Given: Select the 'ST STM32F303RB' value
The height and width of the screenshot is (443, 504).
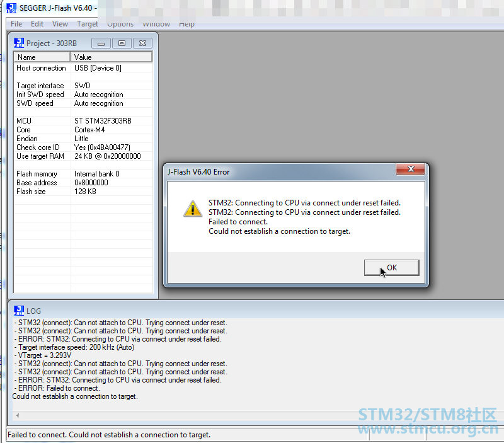Looking at the screenshot, I should [103, 121].
